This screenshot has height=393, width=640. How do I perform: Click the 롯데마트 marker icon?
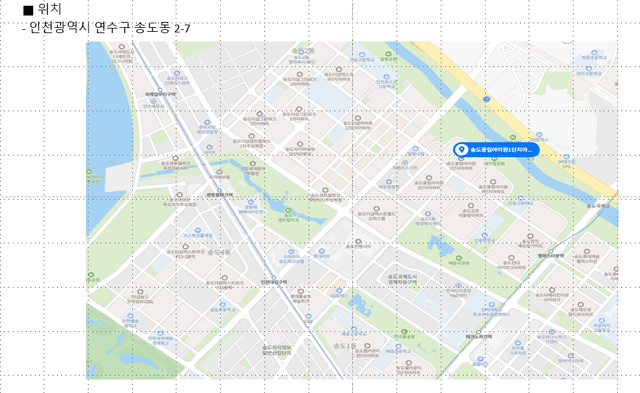[x=322, y=251]
